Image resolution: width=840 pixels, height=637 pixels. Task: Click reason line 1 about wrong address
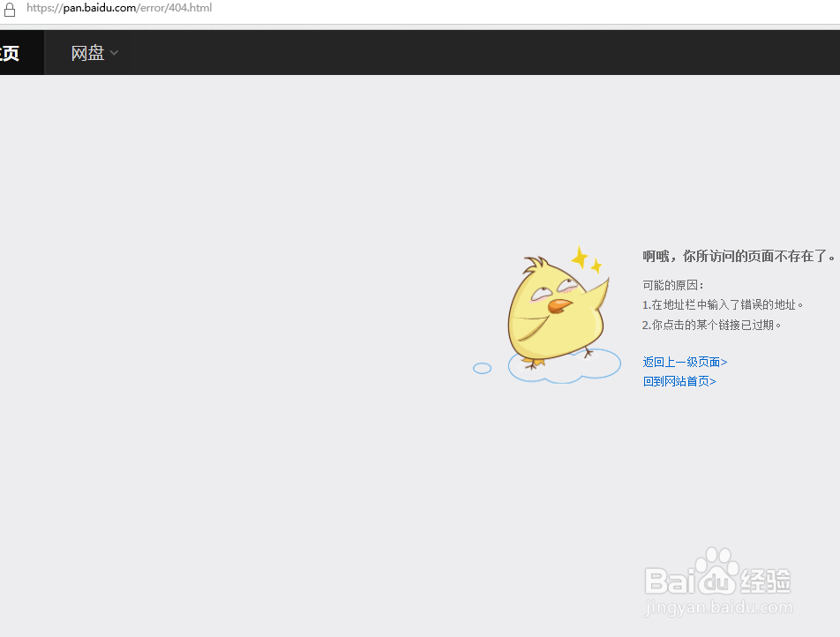(x=724, y=304)
